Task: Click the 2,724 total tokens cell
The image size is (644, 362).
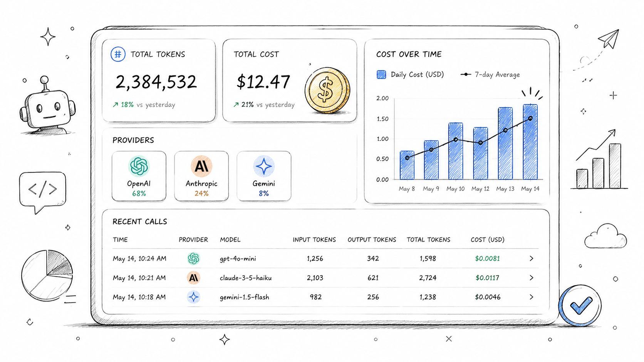Action: [x=428, y=278]
